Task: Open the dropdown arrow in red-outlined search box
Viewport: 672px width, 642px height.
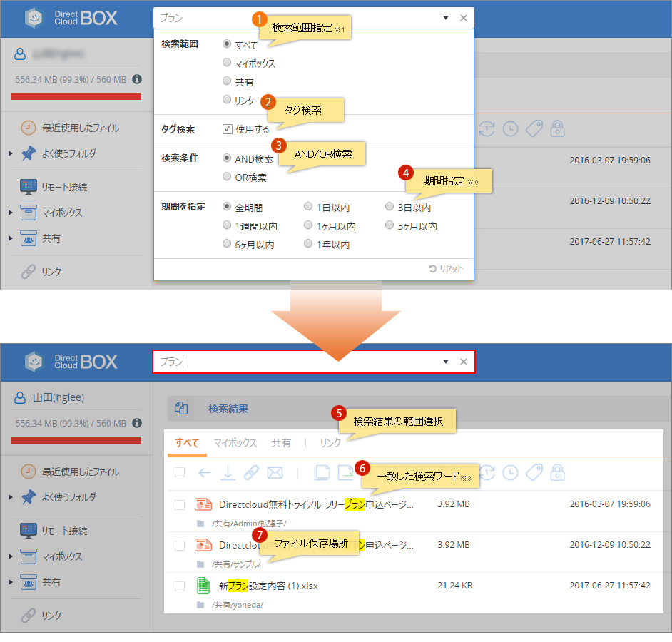Action: click(446, 362)
